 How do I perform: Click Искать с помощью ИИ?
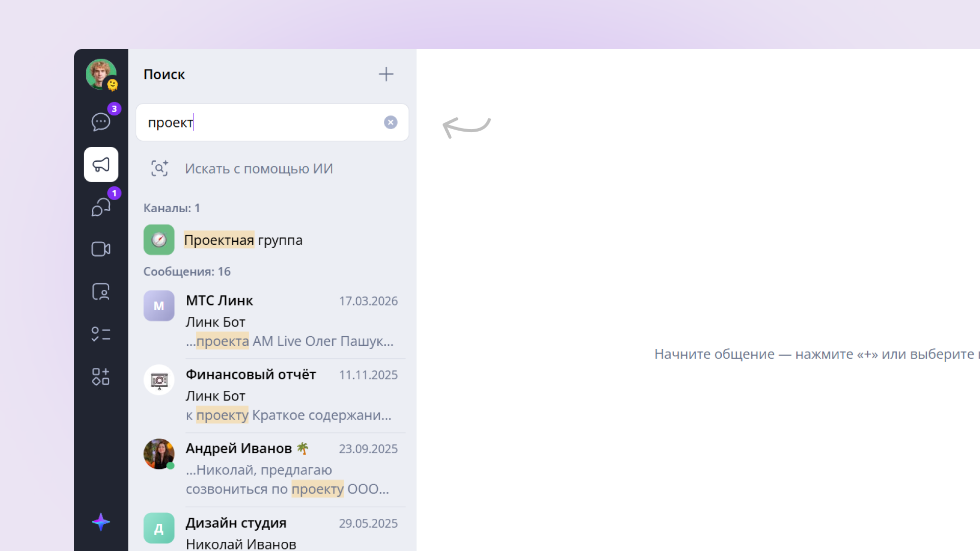click(x=259, y=169)
